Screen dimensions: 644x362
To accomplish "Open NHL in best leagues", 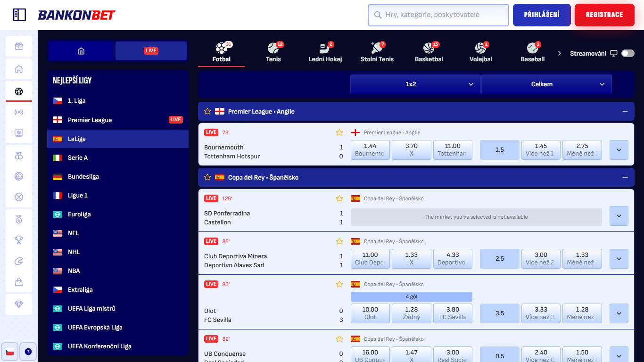I will coord(118,252).
